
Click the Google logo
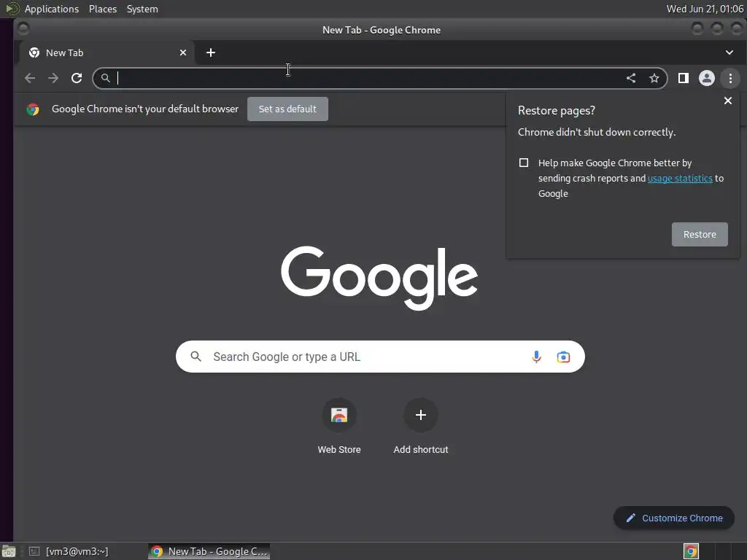(379, 278)
